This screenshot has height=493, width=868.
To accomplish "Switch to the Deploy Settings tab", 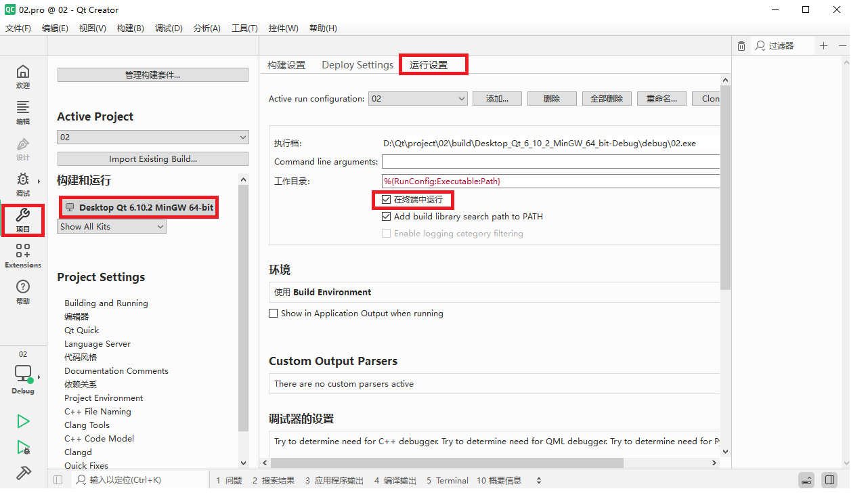I will pos(357,65).
